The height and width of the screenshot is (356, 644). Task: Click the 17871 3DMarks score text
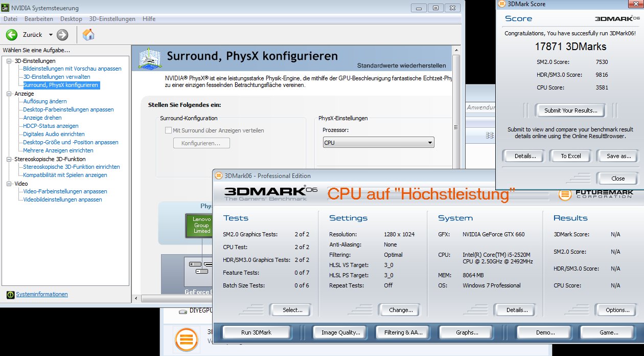pos(570,47)
